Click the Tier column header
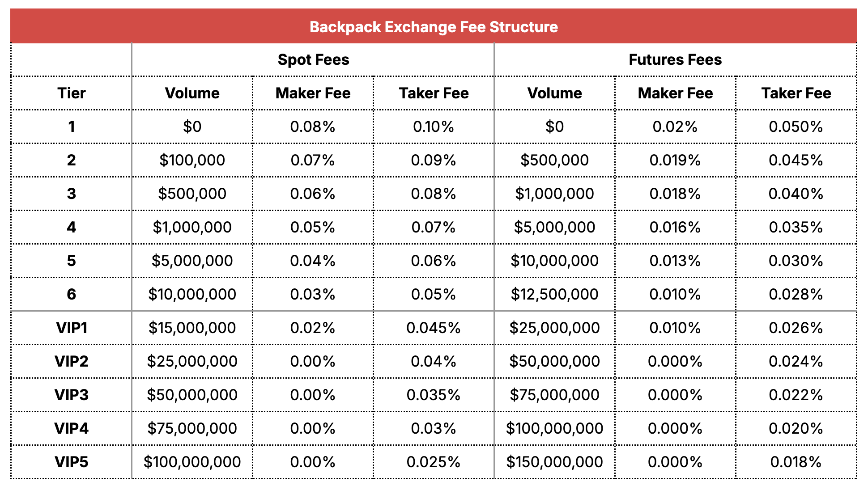868x490 pixels. coord(71,93)
